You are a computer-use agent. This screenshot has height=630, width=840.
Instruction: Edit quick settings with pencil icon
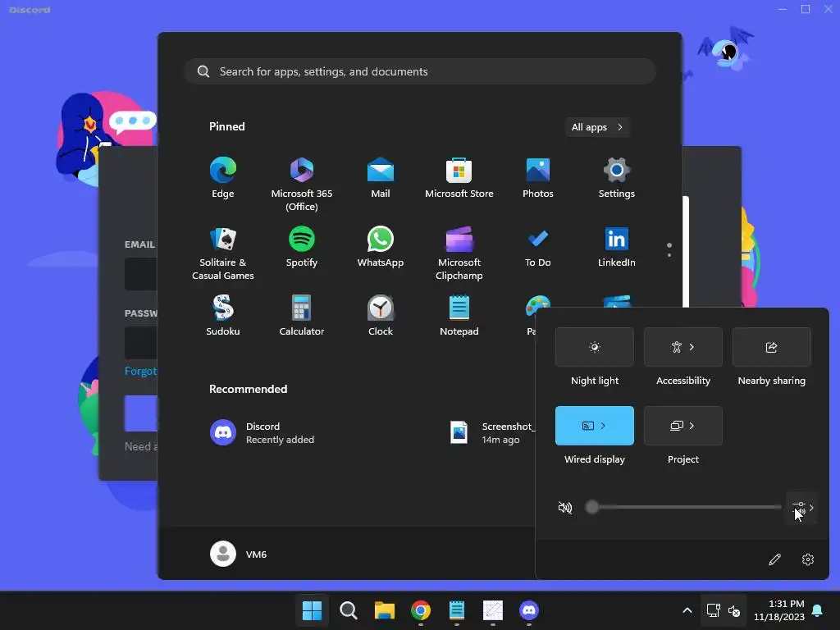click(x=774, y=559)
